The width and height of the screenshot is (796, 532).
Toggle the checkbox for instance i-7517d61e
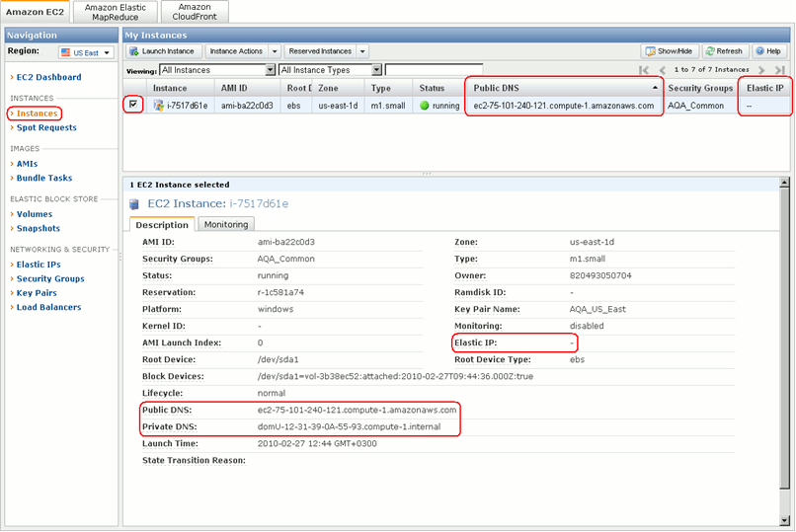point(133,105)
